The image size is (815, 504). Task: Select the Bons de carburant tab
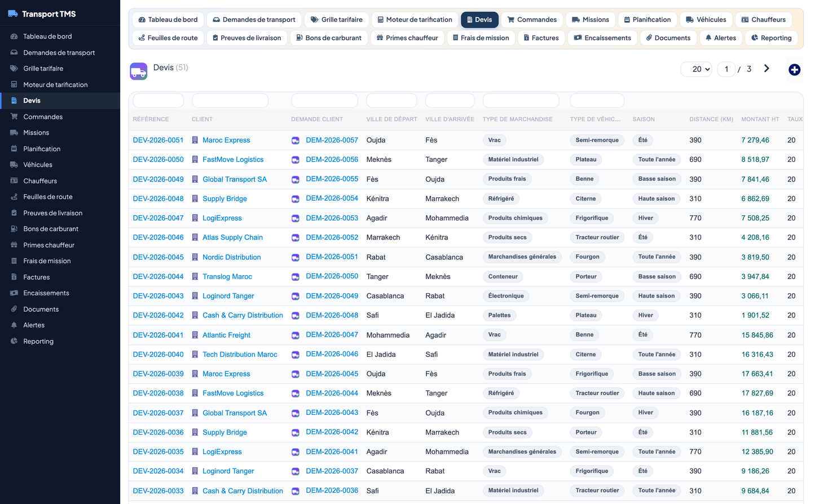329,38
